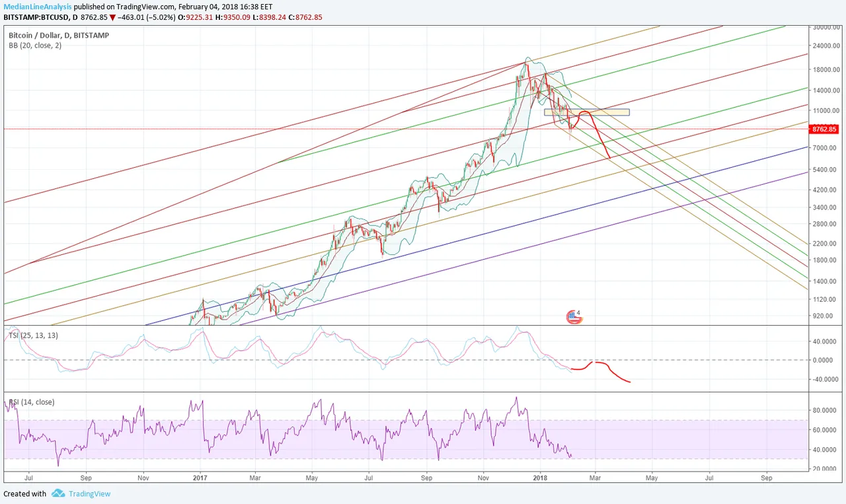Viewport: 846px width, 504px height.
Task: Click the -40.0000 TSI axis label
Action: point(827,379)
